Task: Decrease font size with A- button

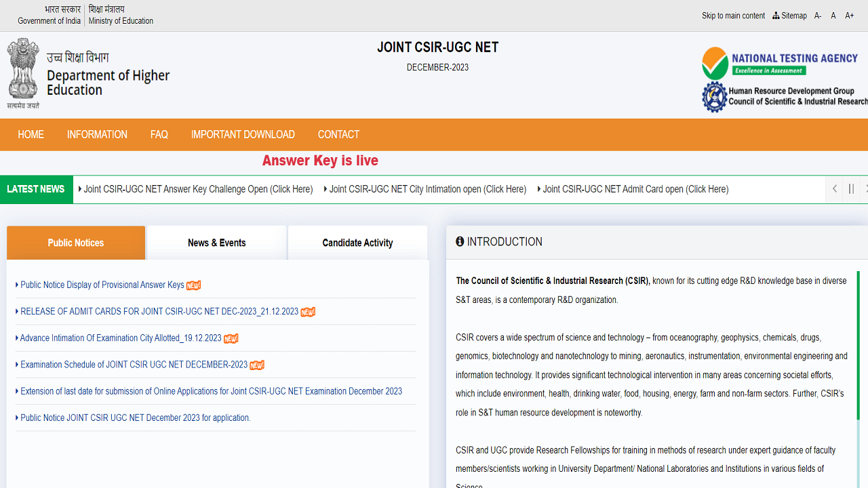Action: [818, 16]
